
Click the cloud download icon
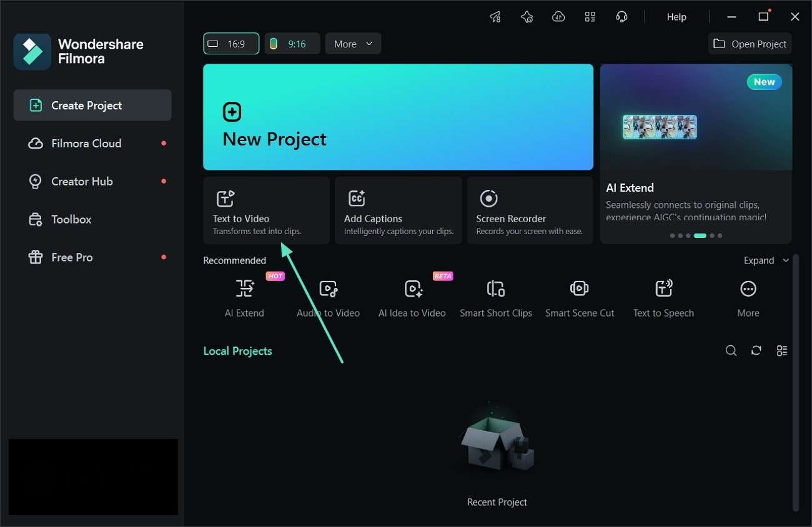pos(558,17)
